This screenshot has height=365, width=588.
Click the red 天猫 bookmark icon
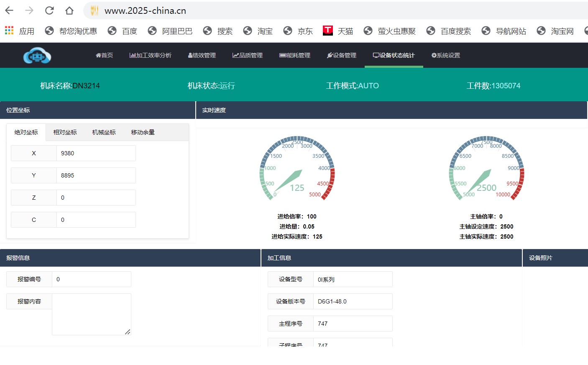tap(328, 30)
